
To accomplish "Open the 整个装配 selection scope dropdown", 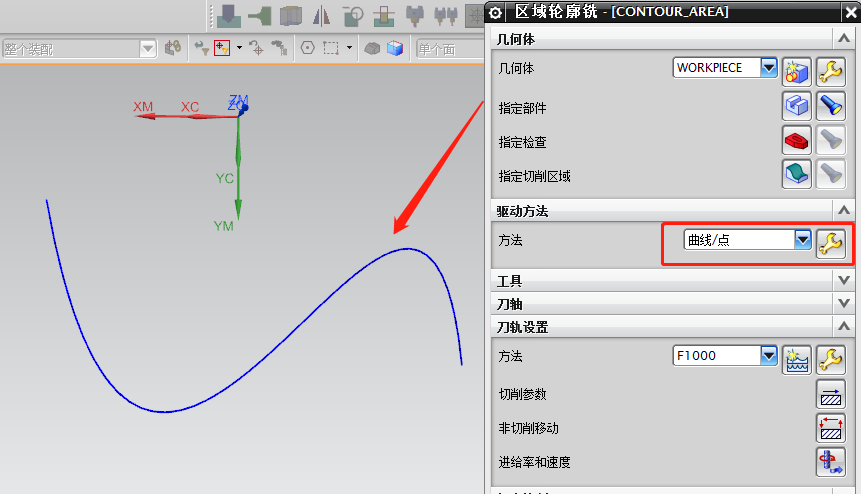I will click(x=148, y=48).
